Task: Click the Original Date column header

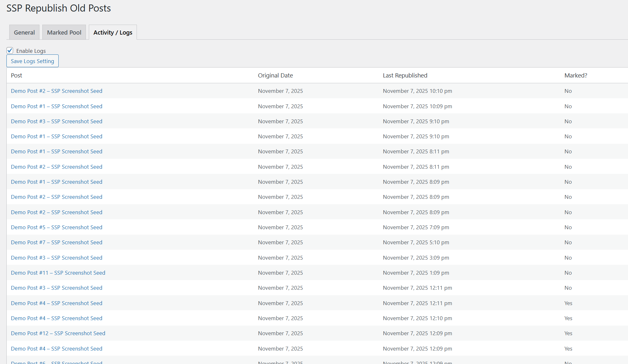Action: click(275, 76)
